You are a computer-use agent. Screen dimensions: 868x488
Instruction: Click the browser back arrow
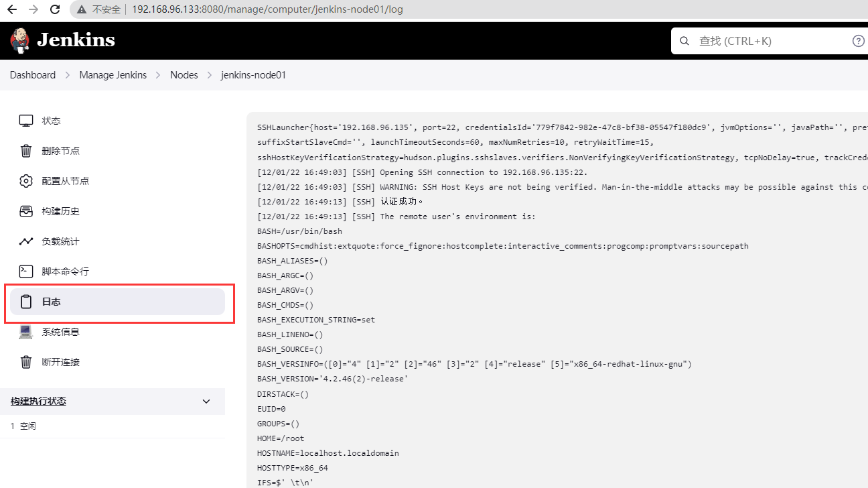[11, 9]
